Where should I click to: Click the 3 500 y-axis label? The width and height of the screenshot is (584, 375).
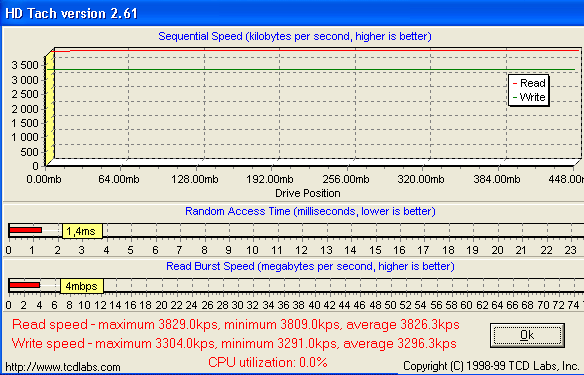[25, 65]
